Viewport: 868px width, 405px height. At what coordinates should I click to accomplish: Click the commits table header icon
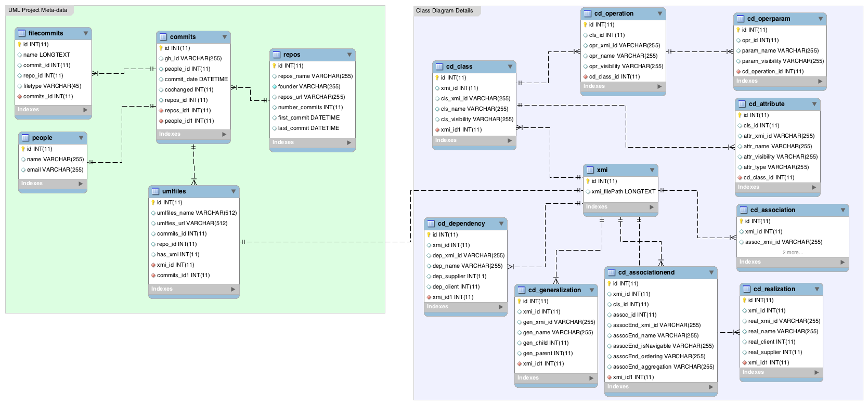coord(163,37)
